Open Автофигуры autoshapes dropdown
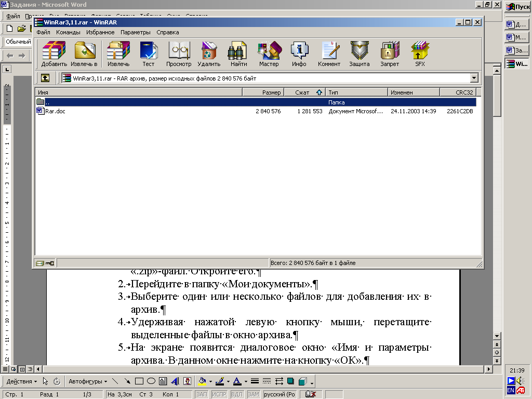This screenshot has height=399, width=532. coord(88,381)
